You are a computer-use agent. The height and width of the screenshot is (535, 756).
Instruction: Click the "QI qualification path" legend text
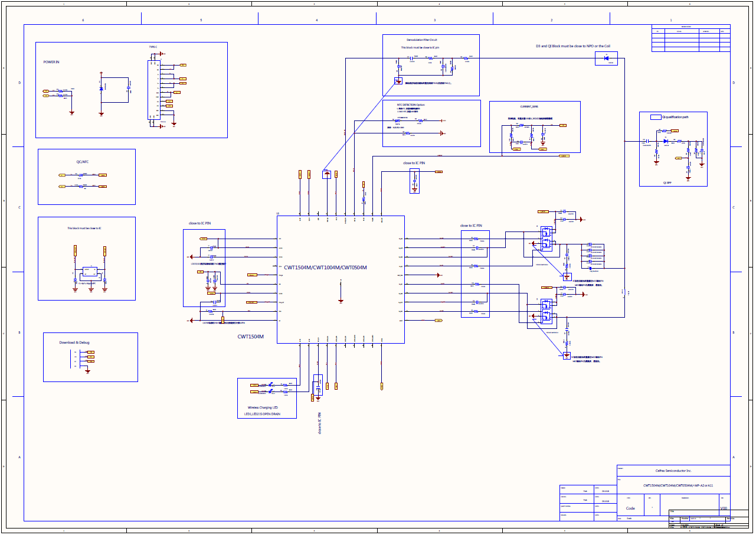tap(675, 117)
